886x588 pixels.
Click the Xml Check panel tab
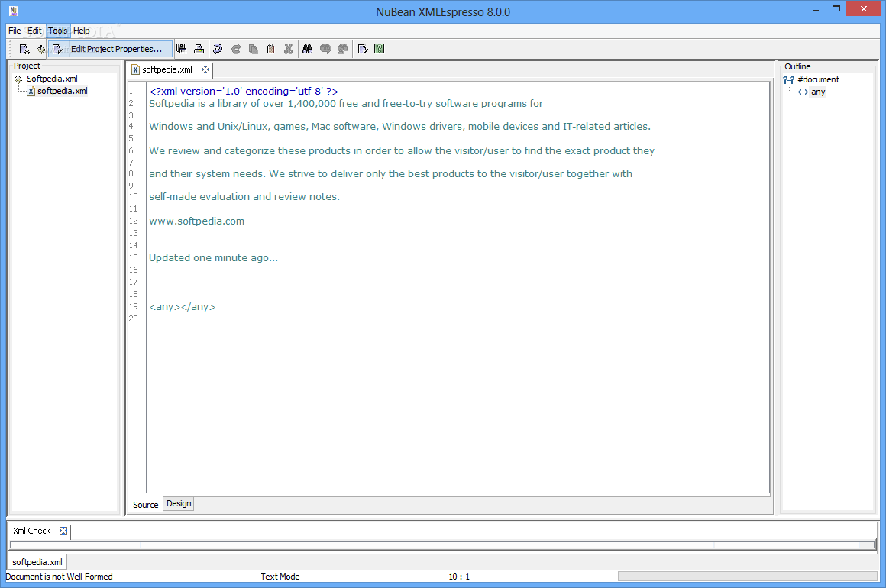31,531
